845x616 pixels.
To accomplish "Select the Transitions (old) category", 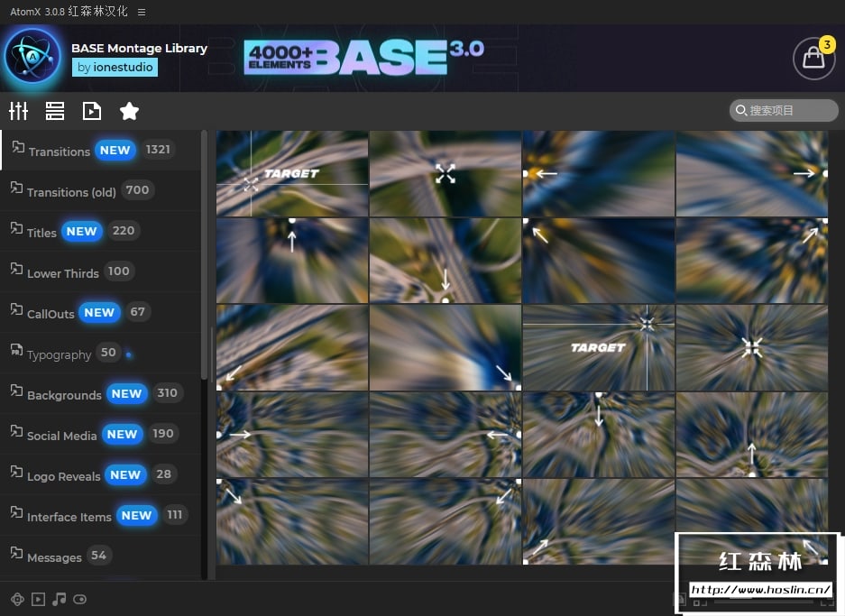I will click(x=101, y=191).
